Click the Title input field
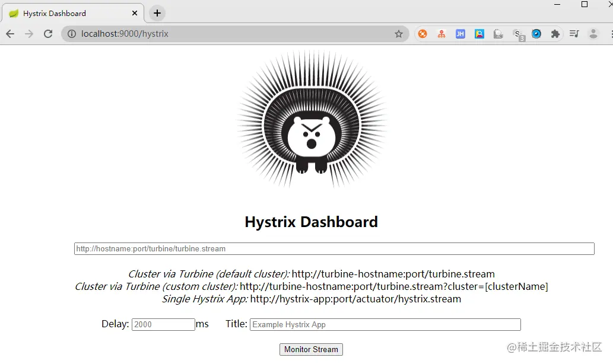This screenshot has width=613, height=364. pos(385,324)
